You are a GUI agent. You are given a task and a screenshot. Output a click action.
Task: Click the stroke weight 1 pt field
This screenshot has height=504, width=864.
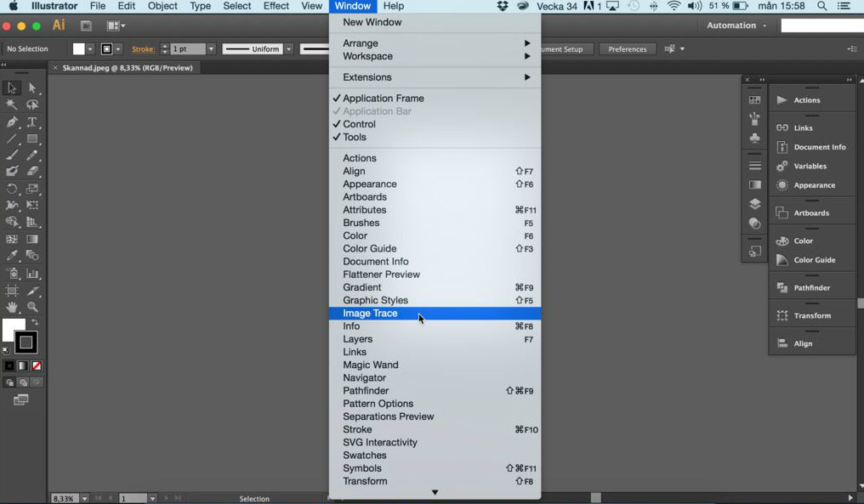pos(187,49)
